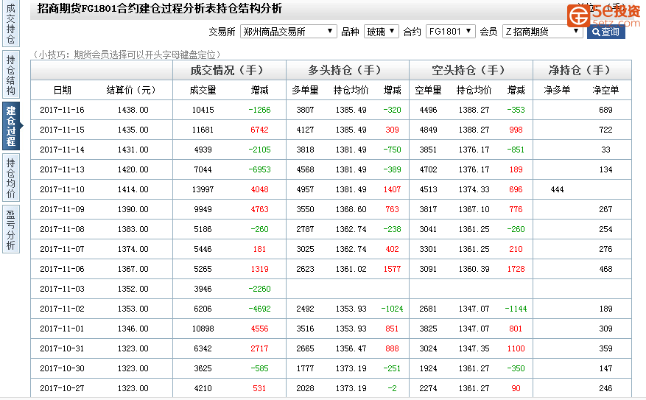Click the 查询 search button
Screen dimensions: 646x400
point(606,32)
